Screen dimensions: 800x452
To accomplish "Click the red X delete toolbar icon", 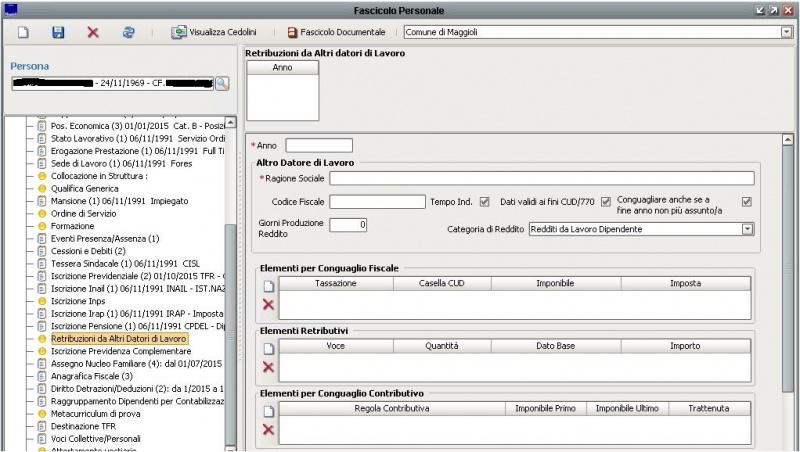I will (93, 33).
